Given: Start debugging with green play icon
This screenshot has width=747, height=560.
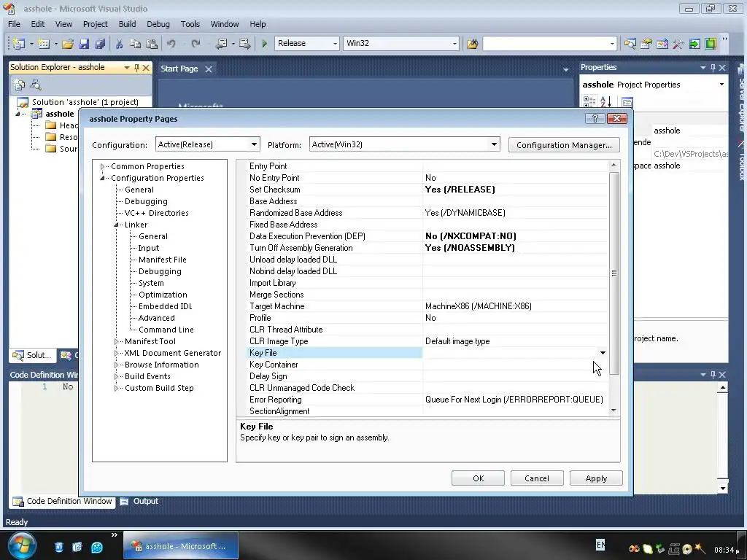Looking at the screenshot, I should click(x=264, y=44).
